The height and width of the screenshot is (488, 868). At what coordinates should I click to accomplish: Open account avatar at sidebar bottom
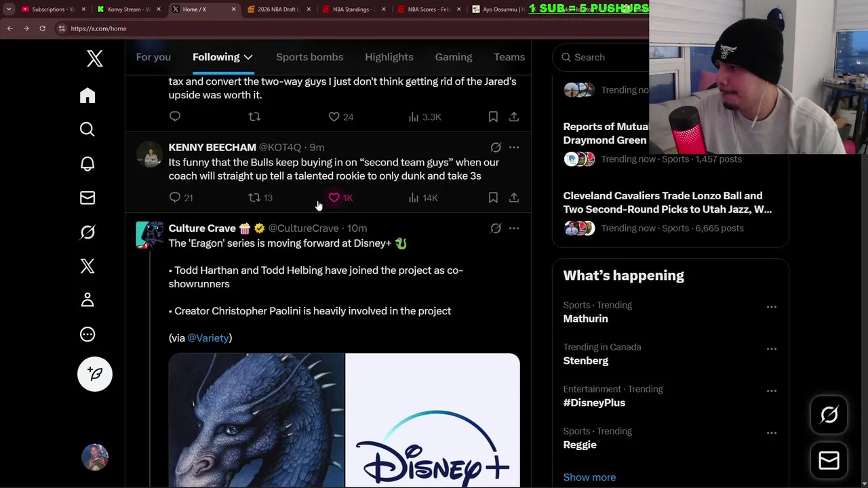pos(95,457)
